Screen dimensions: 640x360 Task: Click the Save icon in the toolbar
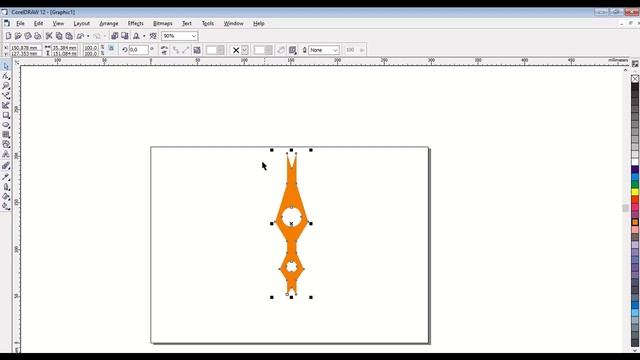[28, 36]
